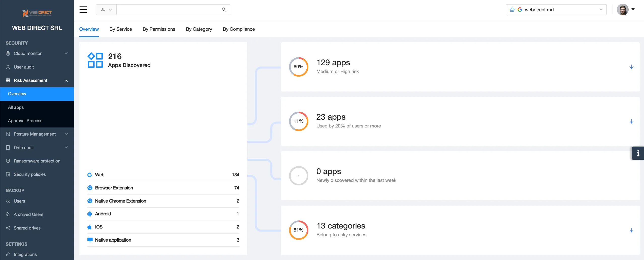This screenshot has height=260, width=644.
Task: Open Cloud monitor using its globe icon
Action: point(8,53)
